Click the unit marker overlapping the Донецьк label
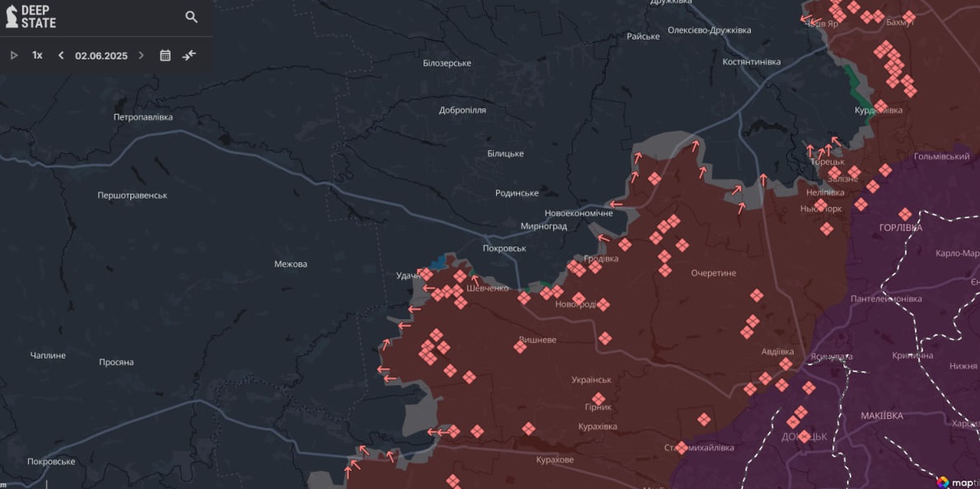Screen dimensions: 980x489 pyautogui.click(x=804, y=437)
